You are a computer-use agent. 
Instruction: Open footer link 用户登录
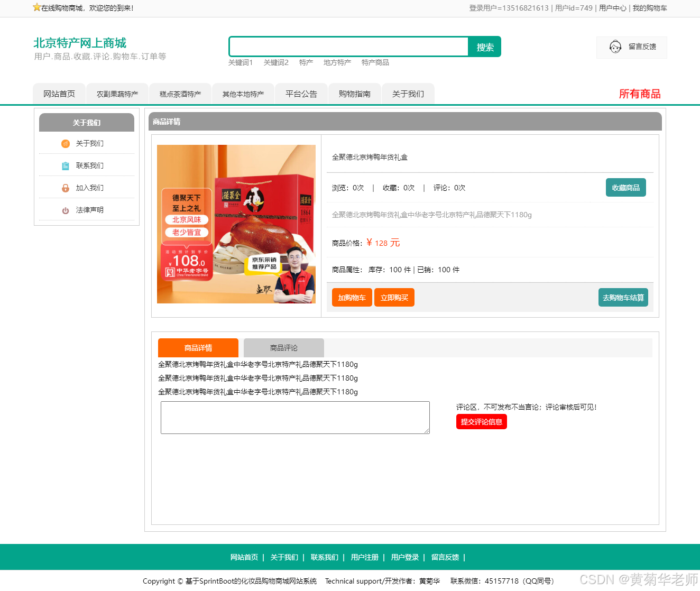click(x=405, y=557)
